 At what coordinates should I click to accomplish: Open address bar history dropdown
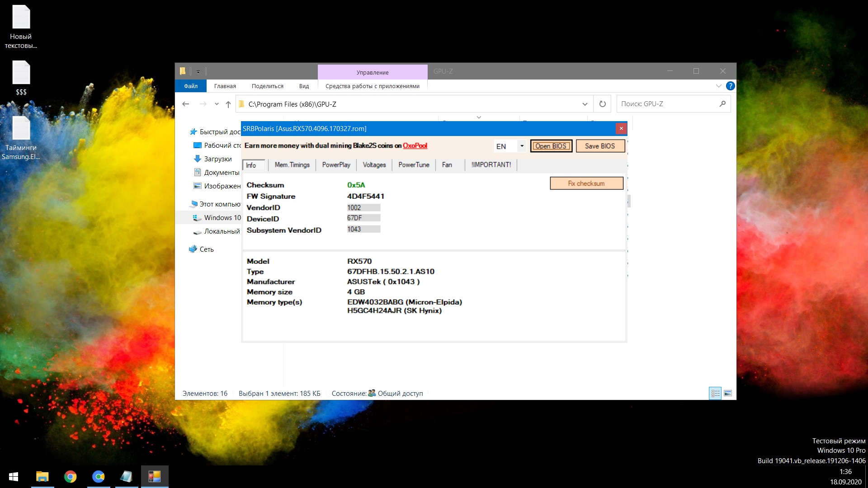click(x=585, y=104)
